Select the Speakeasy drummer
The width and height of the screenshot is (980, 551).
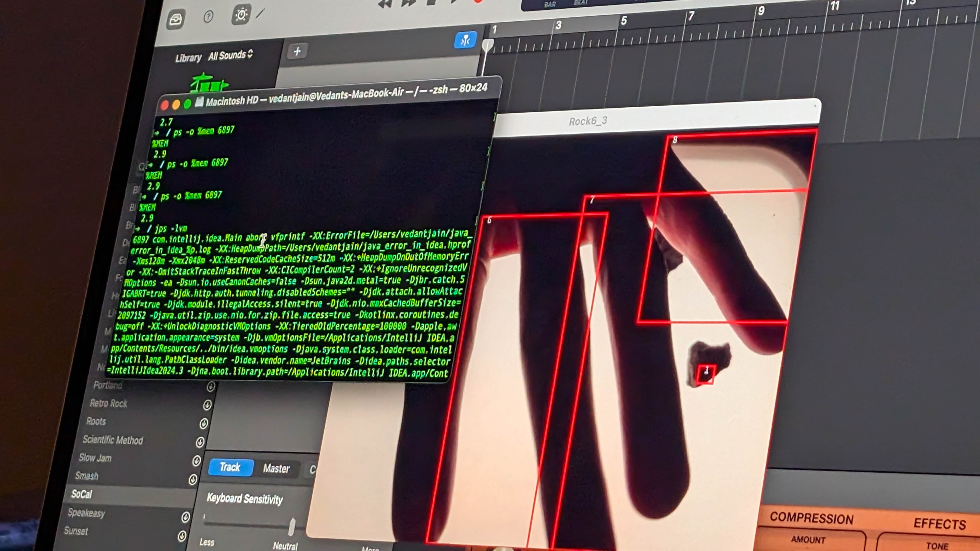[x=86, y=513]
